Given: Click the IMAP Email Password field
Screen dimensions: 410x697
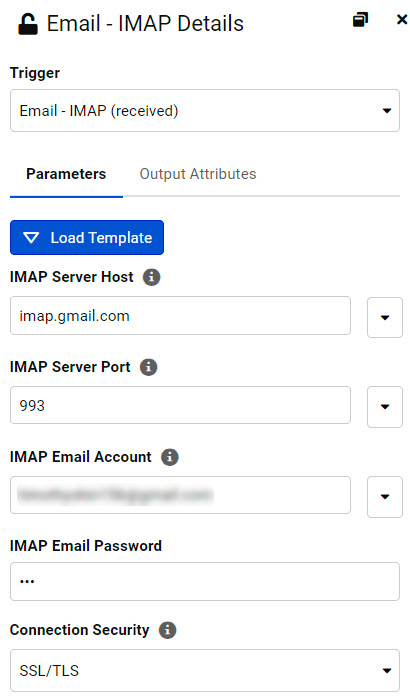Looking at the screenshot, I should (x=205, y=581).
